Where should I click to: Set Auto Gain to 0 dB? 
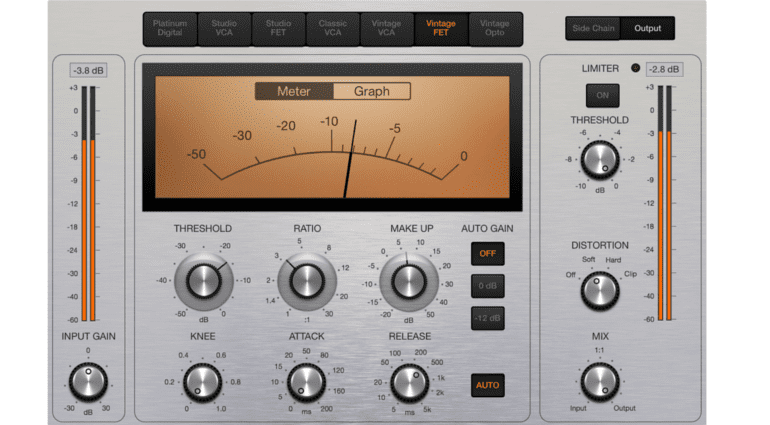coord(487,286)
